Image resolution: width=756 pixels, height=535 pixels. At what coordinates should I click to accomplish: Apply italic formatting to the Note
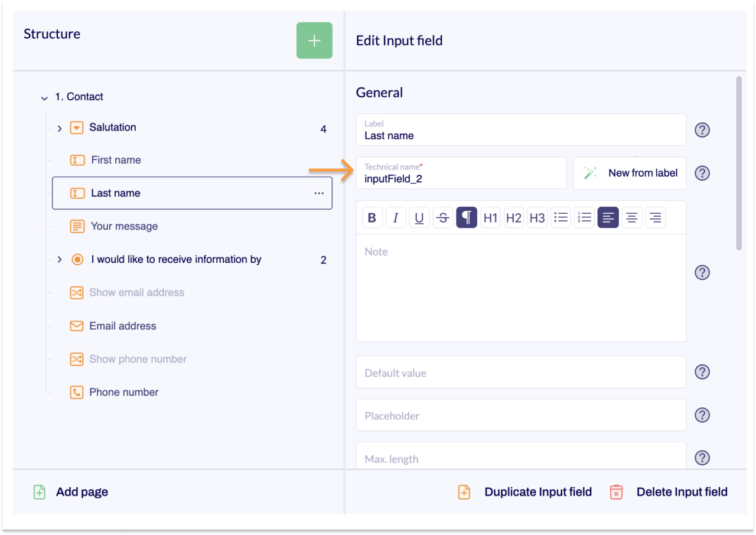tap(396, 217)
